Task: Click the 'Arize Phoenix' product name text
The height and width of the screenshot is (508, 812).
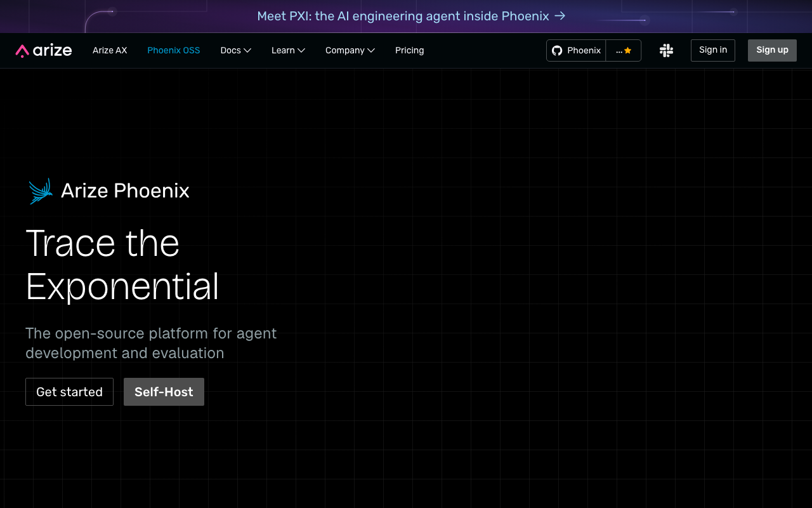Action: coord(125,190)
